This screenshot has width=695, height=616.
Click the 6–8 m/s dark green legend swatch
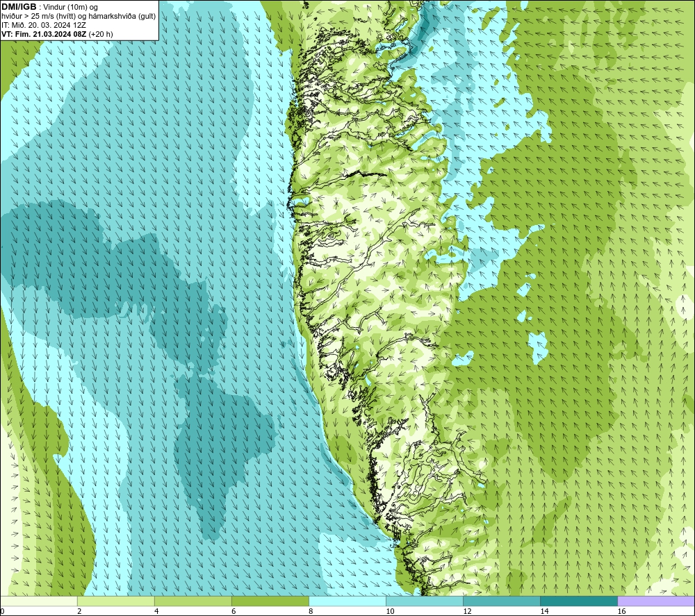270,601
